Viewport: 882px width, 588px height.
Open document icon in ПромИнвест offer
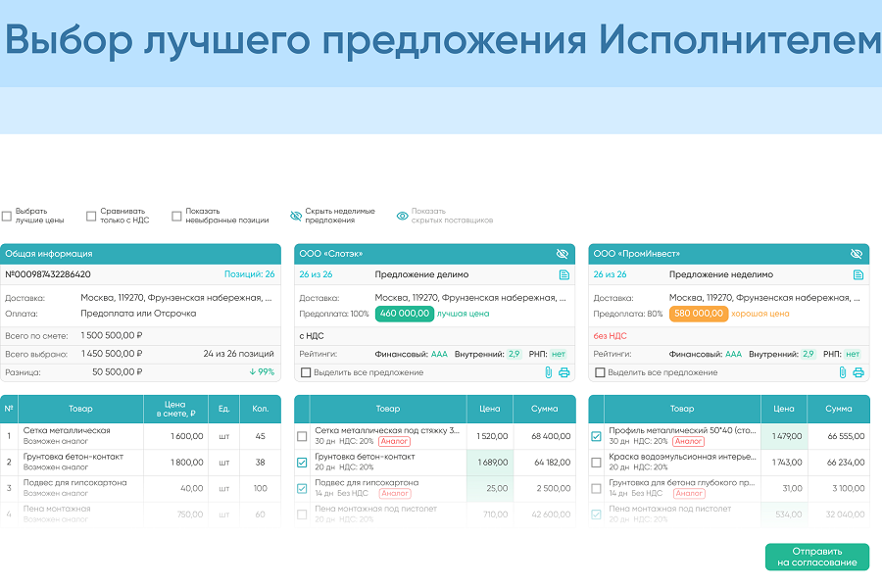(x=857, y=275)
